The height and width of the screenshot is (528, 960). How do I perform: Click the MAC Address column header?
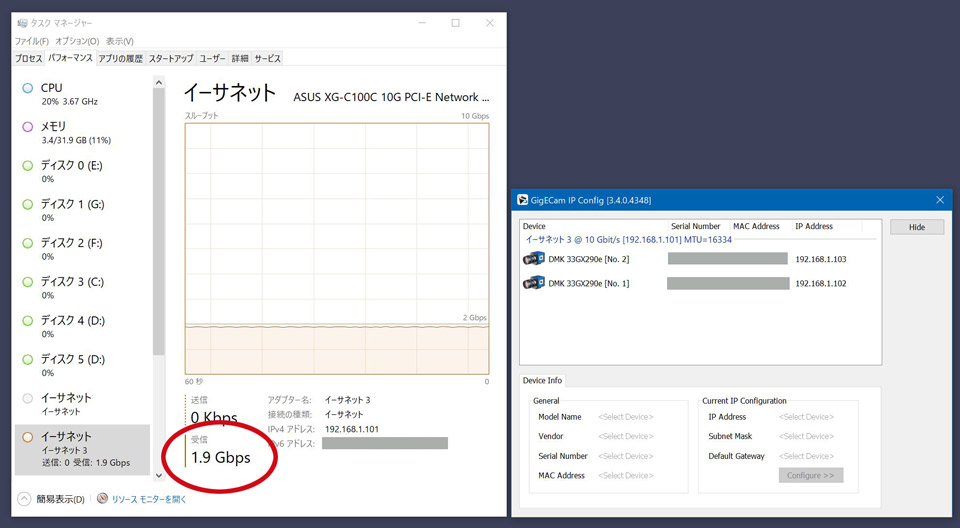[x=756, y=226]
